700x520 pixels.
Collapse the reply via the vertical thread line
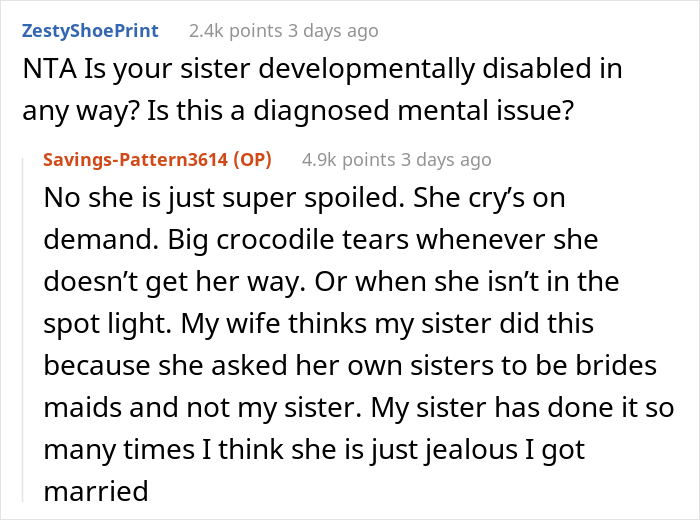click(x=23, y=330)
